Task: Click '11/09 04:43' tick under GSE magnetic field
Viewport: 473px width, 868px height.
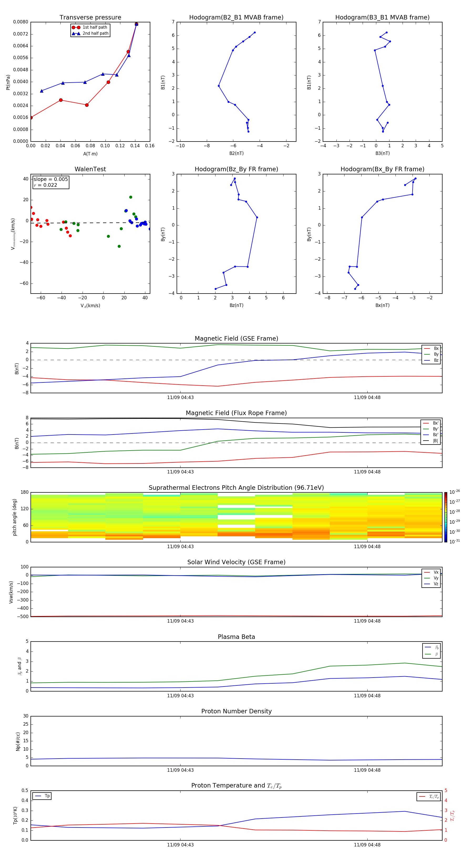Action: coord(181,398)
